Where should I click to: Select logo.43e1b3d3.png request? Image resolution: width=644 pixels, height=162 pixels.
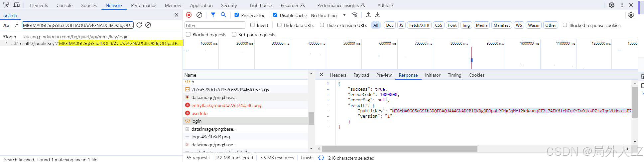(x=246, y=137)
